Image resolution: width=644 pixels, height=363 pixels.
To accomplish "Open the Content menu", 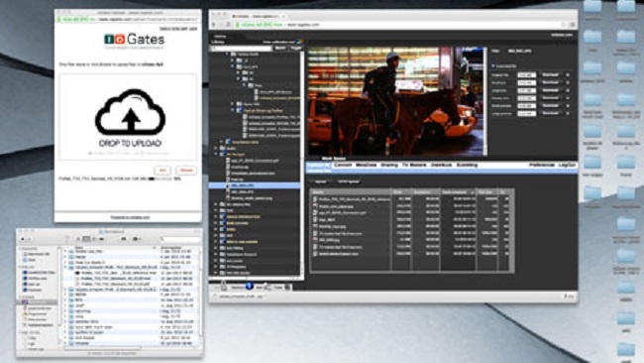I will click(343, 165).
